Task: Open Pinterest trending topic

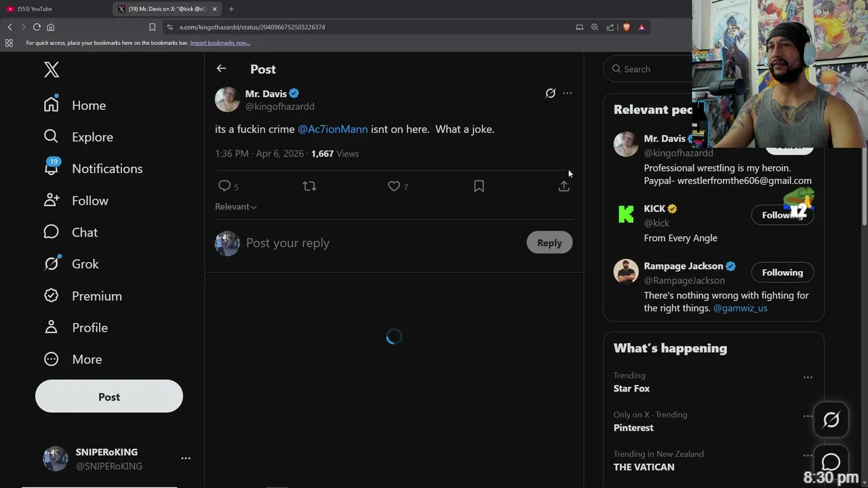Action: (x=633, y=428)
